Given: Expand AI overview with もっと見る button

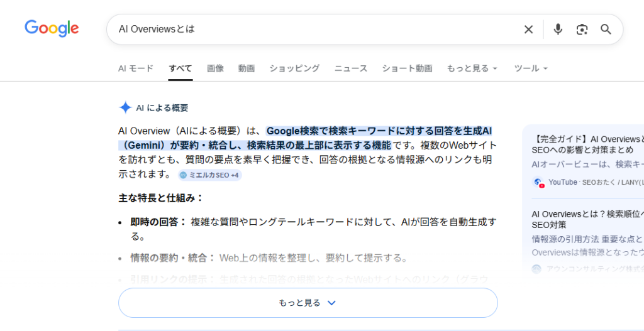Looking at the screenshot, I should pyautogui.click(x=308, y=303).
